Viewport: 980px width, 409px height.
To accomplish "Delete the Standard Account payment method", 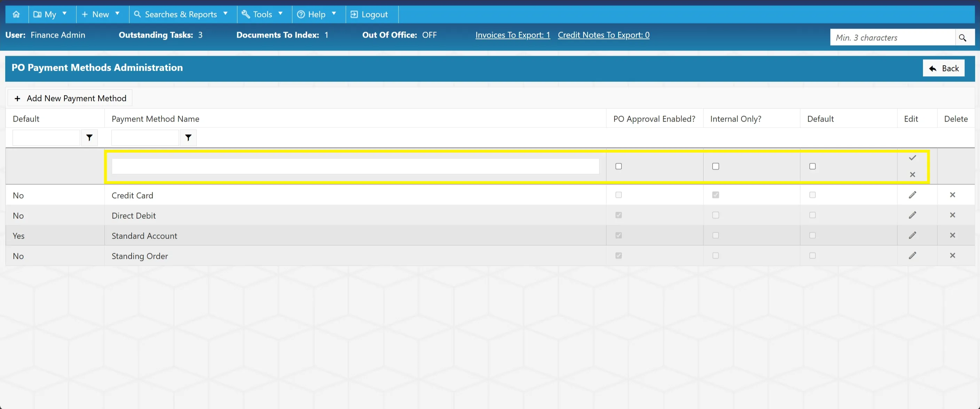I will pos(952,235).
